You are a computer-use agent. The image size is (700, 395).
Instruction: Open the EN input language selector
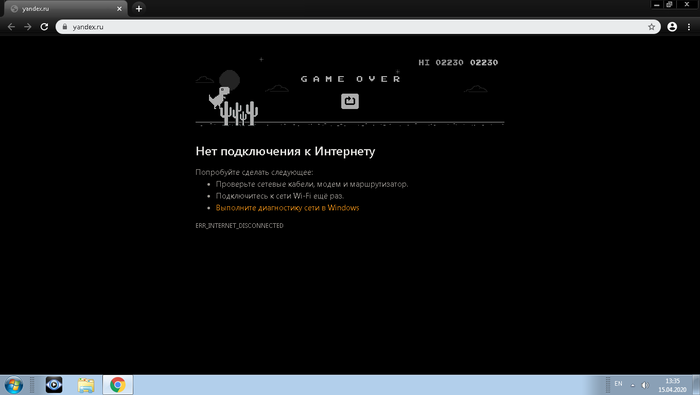tap(618, 384)
